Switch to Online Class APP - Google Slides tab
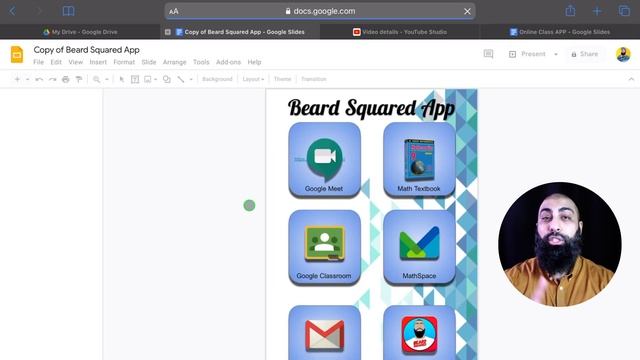Screen dimensions: 640x360 click(x=560, y=32)
